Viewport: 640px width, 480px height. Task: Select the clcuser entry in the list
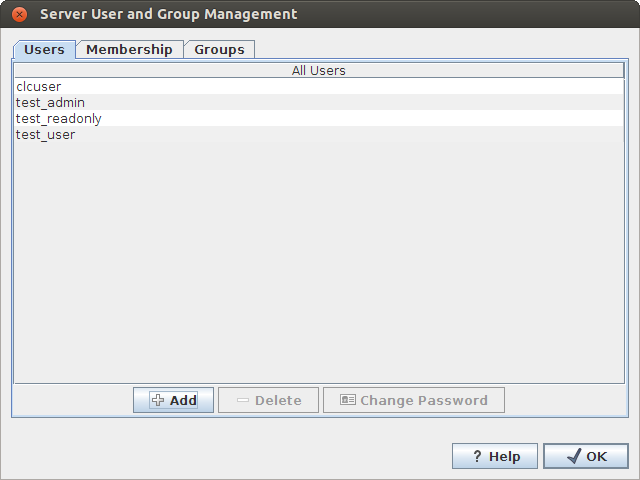[39, 87]
